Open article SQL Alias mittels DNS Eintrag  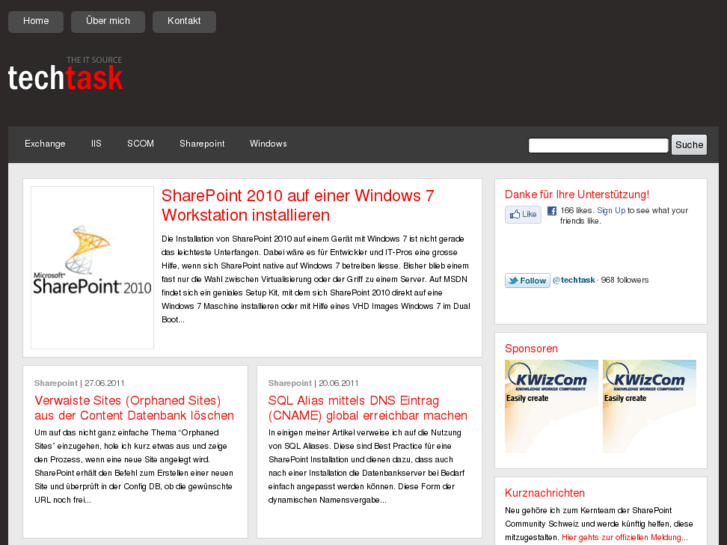368,408
